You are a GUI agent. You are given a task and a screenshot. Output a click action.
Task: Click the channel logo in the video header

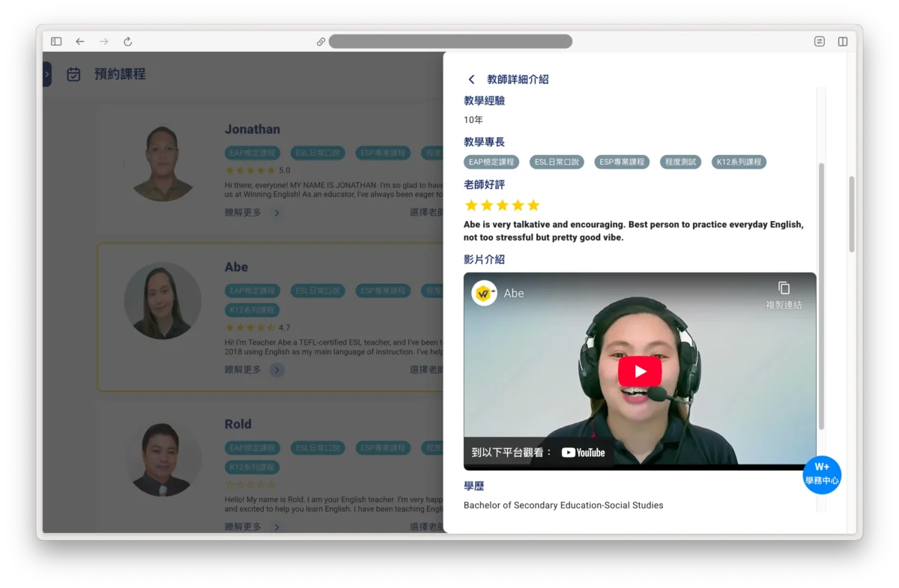tap(484, 293)
